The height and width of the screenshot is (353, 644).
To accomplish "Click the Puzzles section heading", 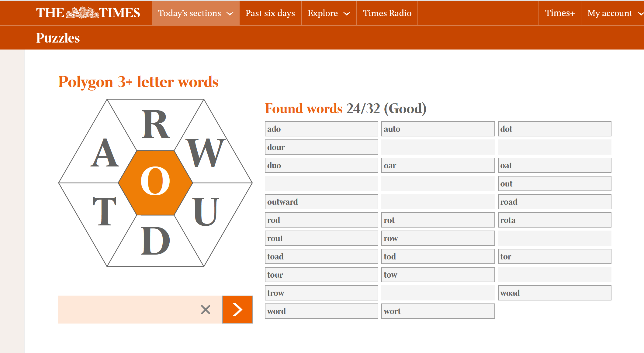I will pos(58,38).
